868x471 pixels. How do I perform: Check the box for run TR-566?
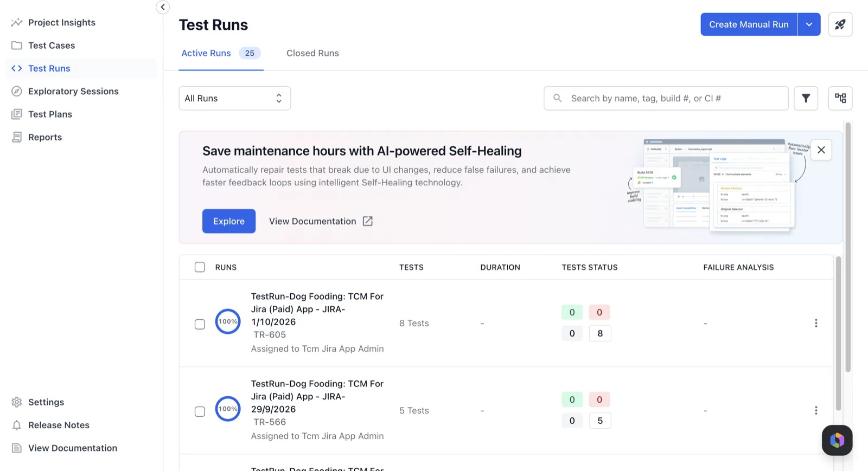click(200, 411)
